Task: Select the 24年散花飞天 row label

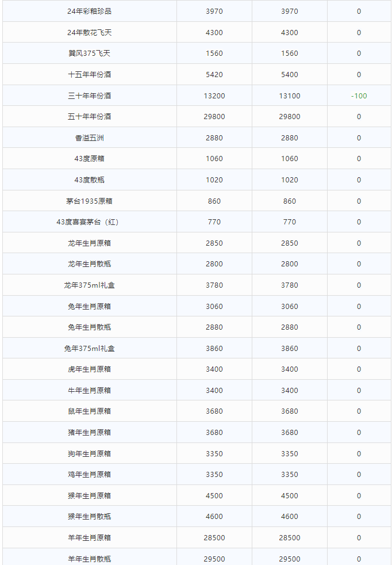Action: point(89,32)
